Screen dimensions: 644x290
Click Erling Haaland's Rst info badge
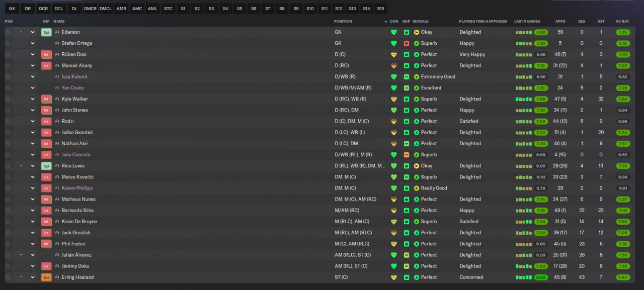click(46, 277)
